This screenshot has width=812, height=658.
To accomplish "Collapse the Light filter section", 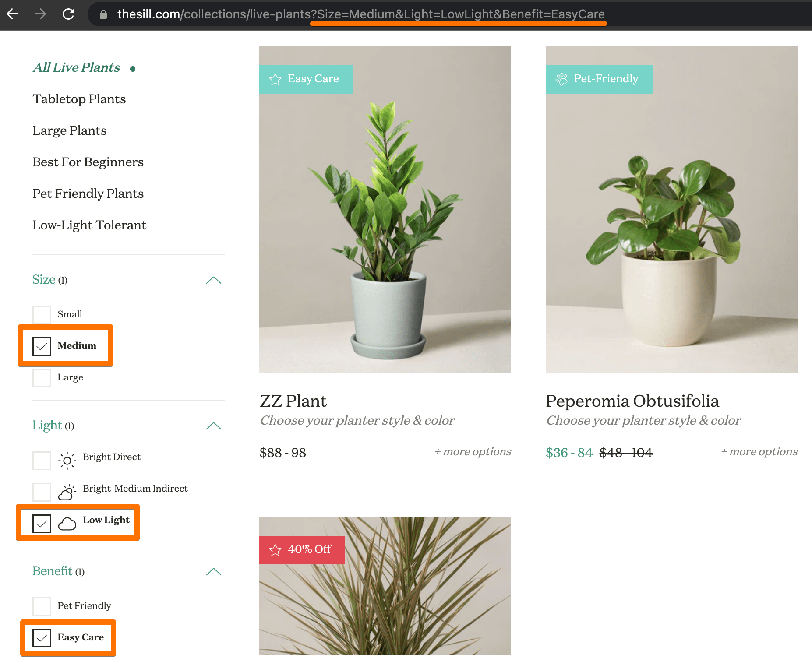I will 214,426.
